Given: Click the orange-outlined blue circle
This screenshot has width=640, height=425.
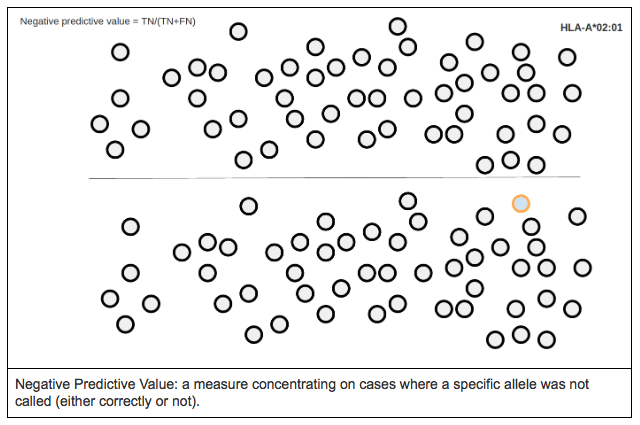Looking at the screenshot, I should [x=521, y=204].
